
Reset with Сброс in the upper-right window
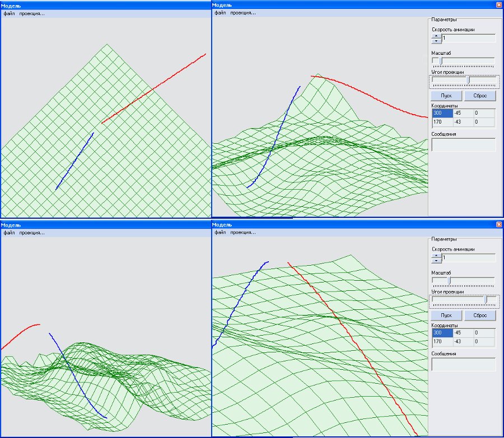coord(480,96)
